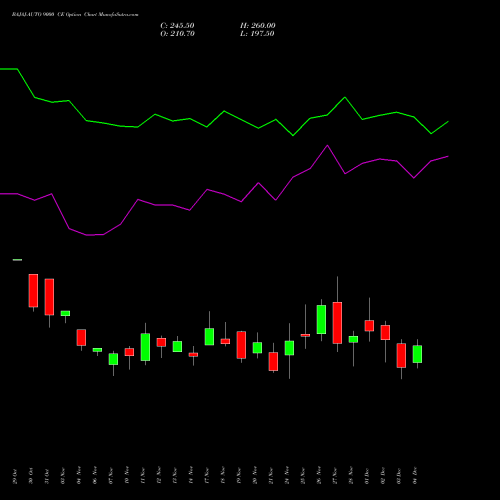
Task: Click the purple indicator line's peak above 26 Nov
Action: tap(327, 145)
